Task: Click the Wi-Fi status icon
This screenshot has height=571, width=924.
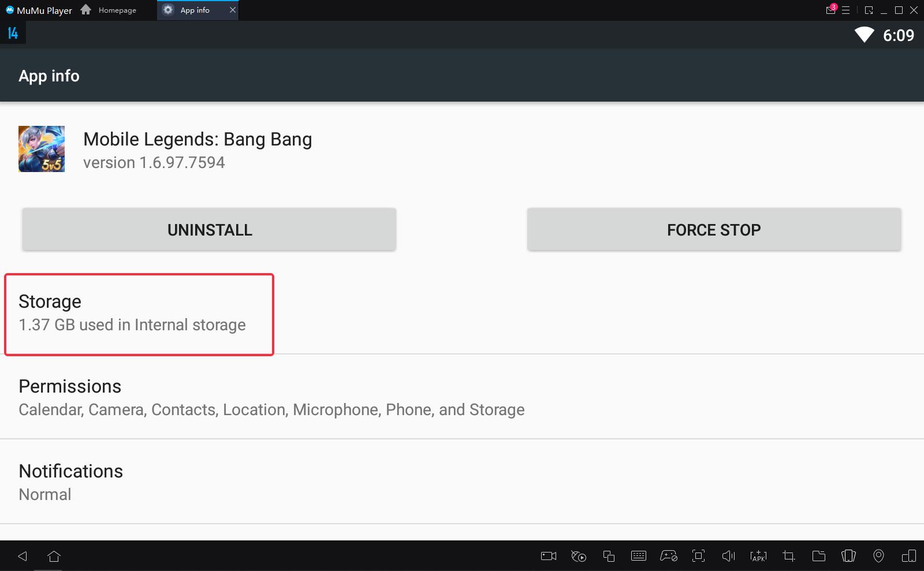Action: click(865, 35)
